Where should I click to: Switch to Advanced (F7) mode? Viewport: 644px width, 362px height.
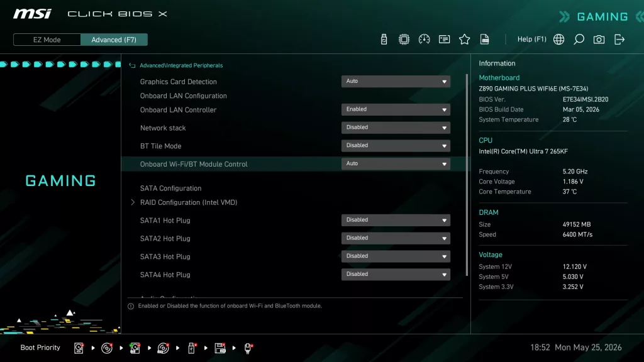coord(114,40)
